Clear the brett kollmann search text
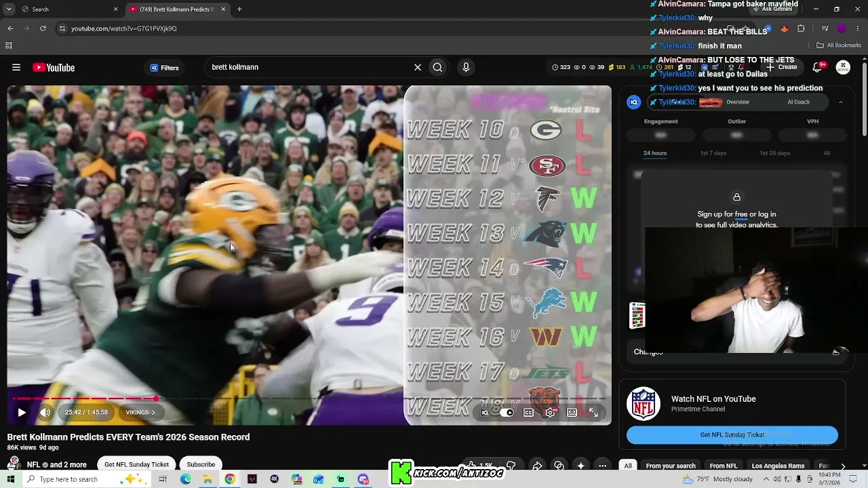Screen dimensions: 868x488 [x=418, y=68]
